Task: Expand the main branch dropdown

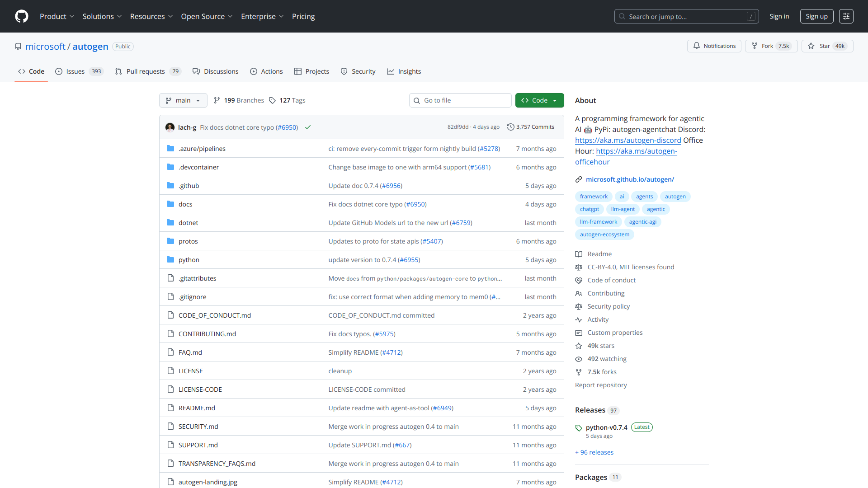Action: [x=183, y=100]
